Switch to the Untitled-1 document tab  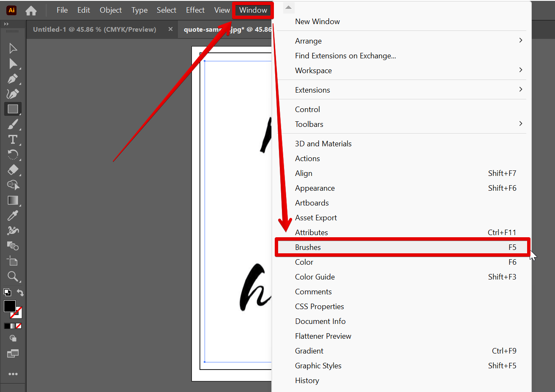tap(95, 30)
